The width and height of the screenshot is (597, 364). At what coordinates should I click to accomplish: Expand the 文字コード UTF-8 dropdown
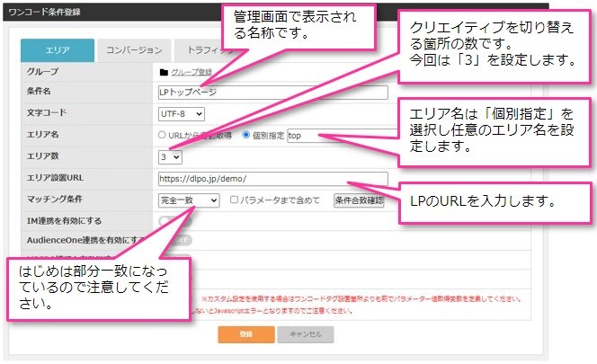181,113
